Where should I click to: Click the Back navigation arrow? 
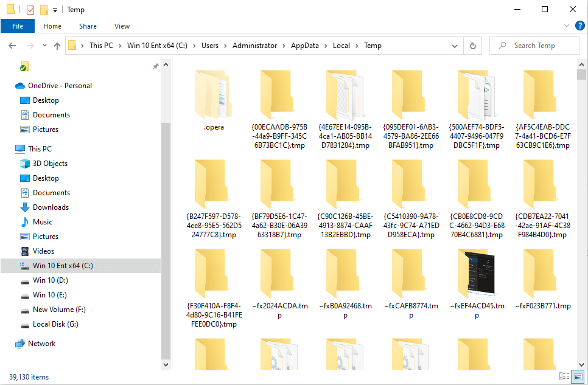click(x=12, y=46)
